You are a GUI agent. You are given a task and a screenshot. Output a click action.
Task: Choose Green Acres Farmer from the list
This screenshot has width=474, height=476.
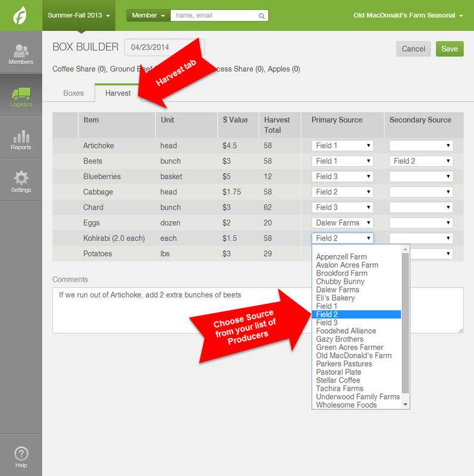click(x=357, y=347)
